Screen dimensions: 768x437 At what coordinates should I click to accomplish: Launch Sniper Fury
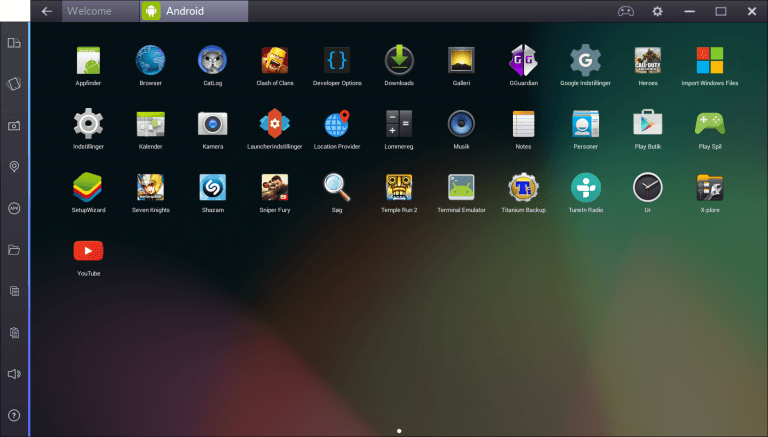coord(275,187)
